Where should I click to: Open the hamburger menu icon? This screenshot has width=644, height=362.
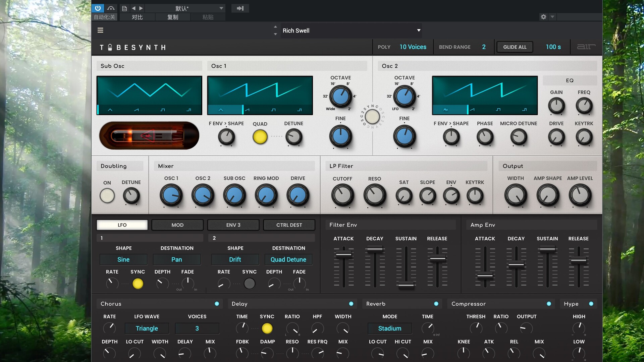[x=100, y=30]
